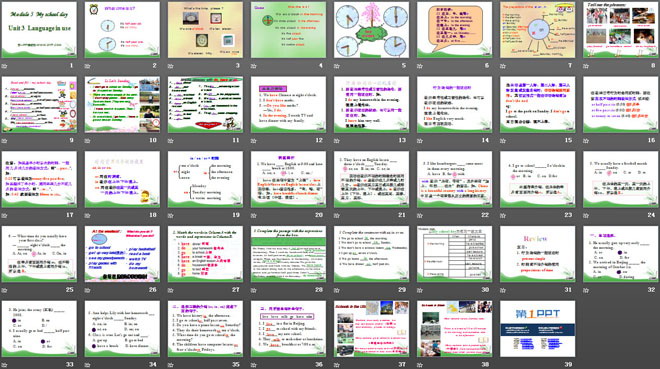Image resolution: width=660 pixels, height=369 pixels.
Task: Click the animation star icon under slide 9
Action: [x=5, y=141]
